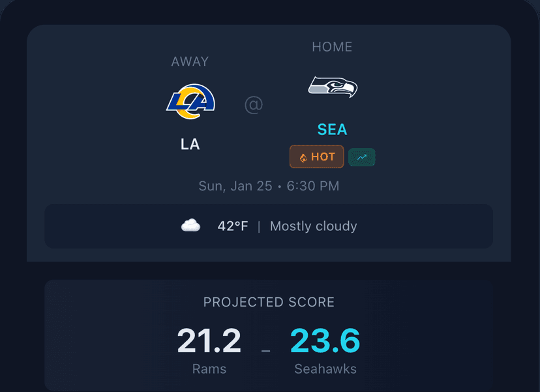540x392 pixels.
Task: Open game time options via Sun, Jan 25 row
Action: click(x=269, y=186)
